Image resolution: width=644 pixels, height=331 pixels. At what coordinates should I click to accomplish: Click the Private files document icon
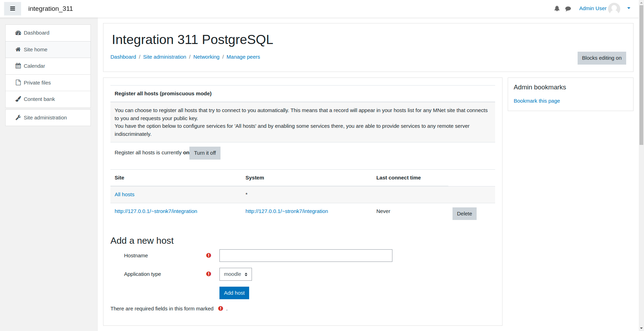18,83
